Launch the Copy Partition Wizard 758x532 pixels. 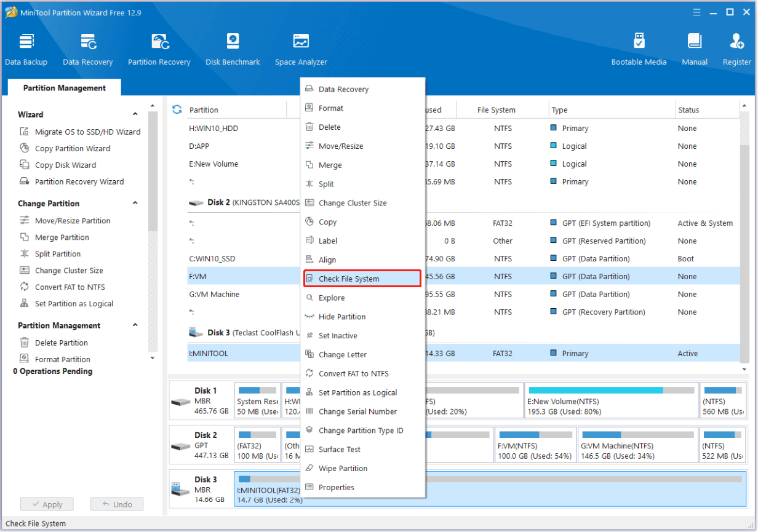tap(65, 148)
